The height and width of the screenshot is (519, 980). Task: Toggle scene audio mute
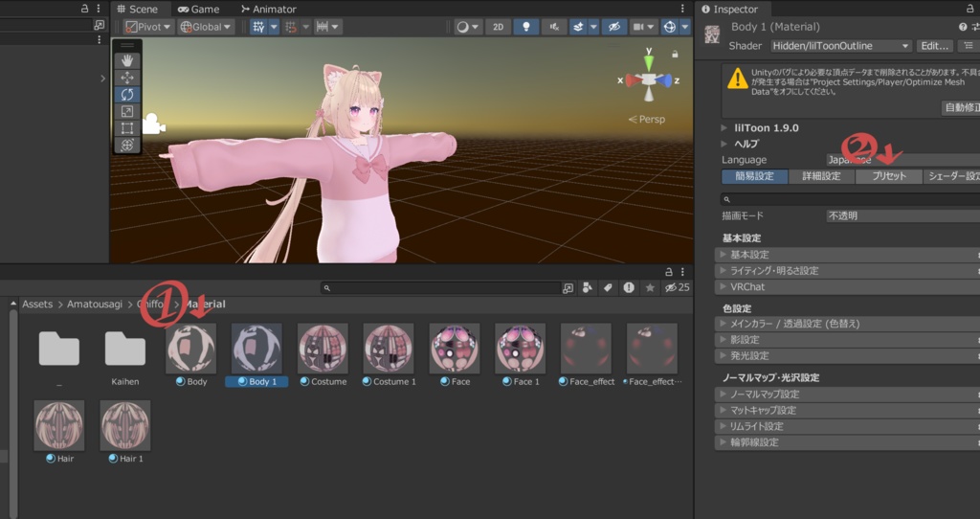tap(554, 27)
